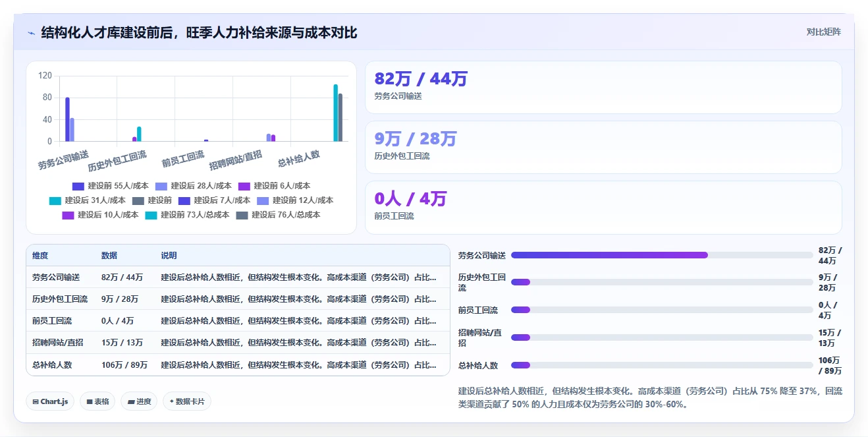Click the teal 历史外包工回流 chart bar
Image resolution: width=868 pixels, height=437 pixels.
139,134
